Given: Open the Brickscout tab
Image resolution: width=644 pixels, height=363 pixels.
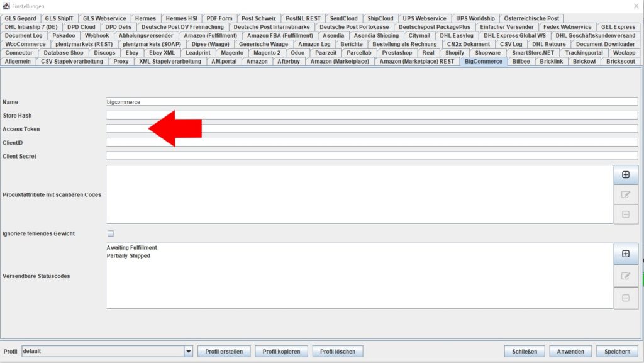Looking at the screenshot, I should tap(621, 62).
